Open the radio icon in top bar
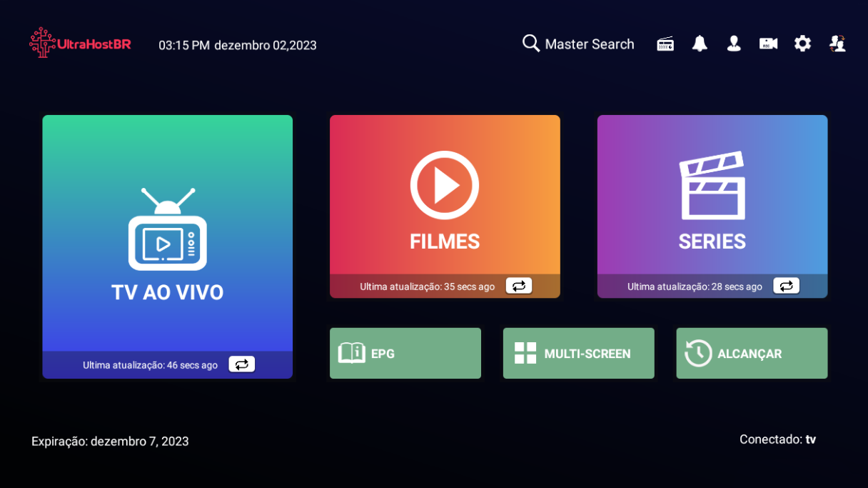 tap(665, 44)
